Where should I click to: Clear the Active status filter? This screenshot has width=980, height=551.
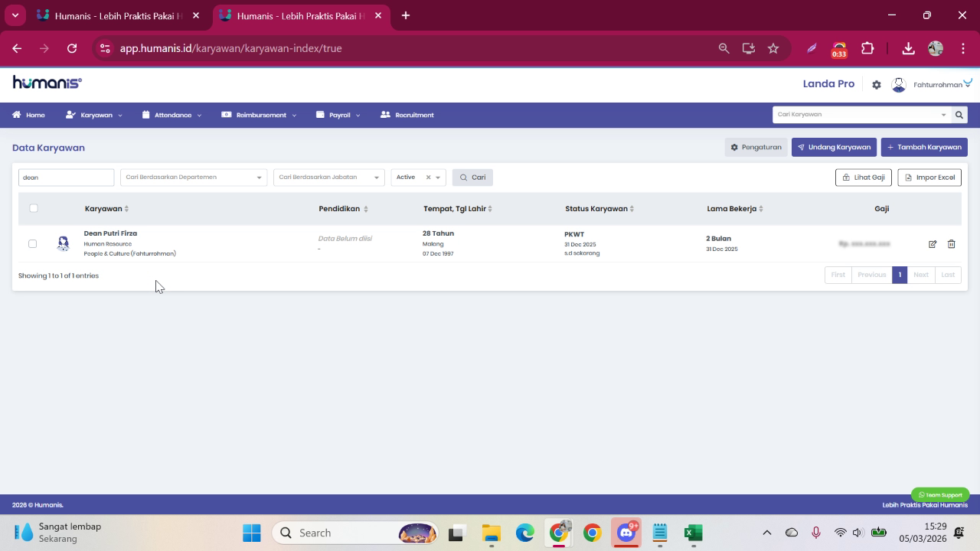point(428,178)
